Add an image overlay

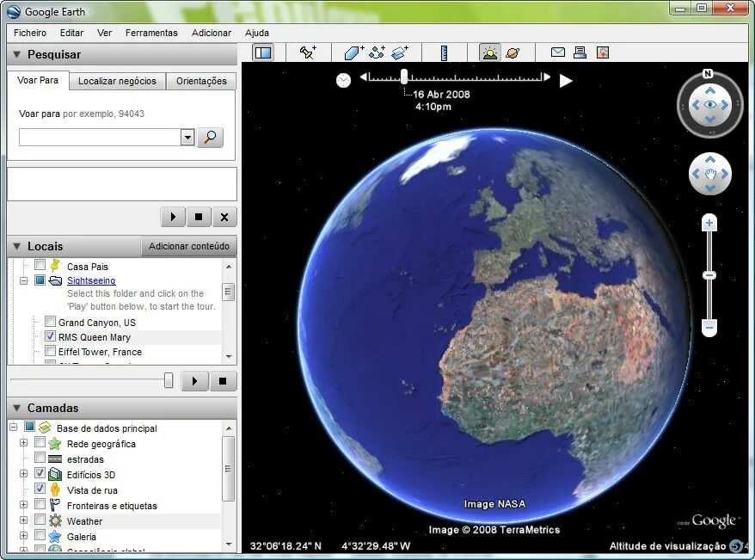coord(399,52)
